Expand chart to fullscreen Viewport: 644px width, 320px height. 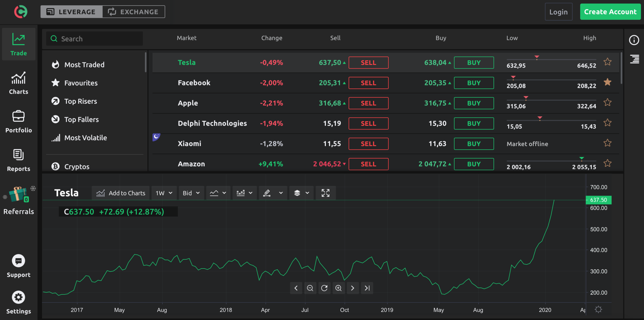[x=326, y=193]
